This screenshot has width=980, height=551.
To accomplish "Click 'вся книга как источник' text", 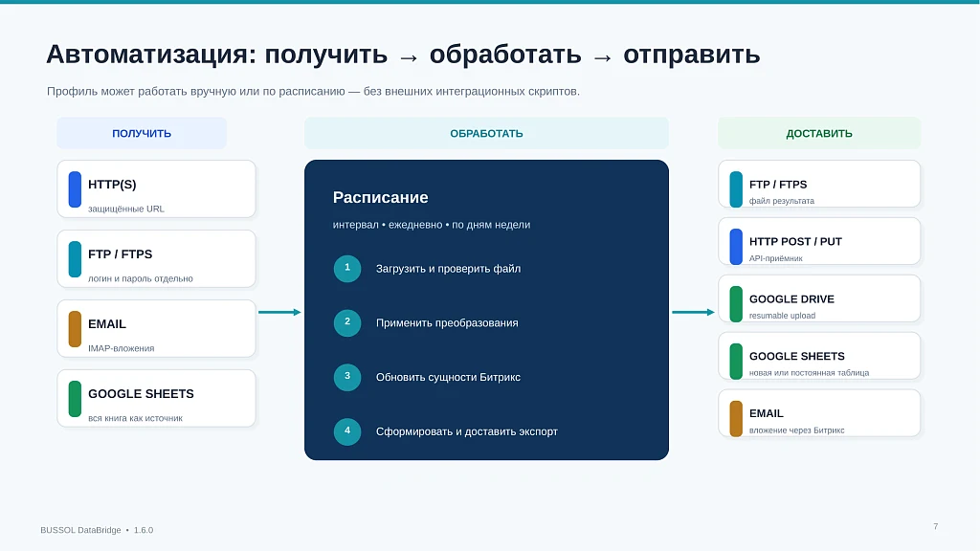I will pyautogui.click(x=135, y=418).
